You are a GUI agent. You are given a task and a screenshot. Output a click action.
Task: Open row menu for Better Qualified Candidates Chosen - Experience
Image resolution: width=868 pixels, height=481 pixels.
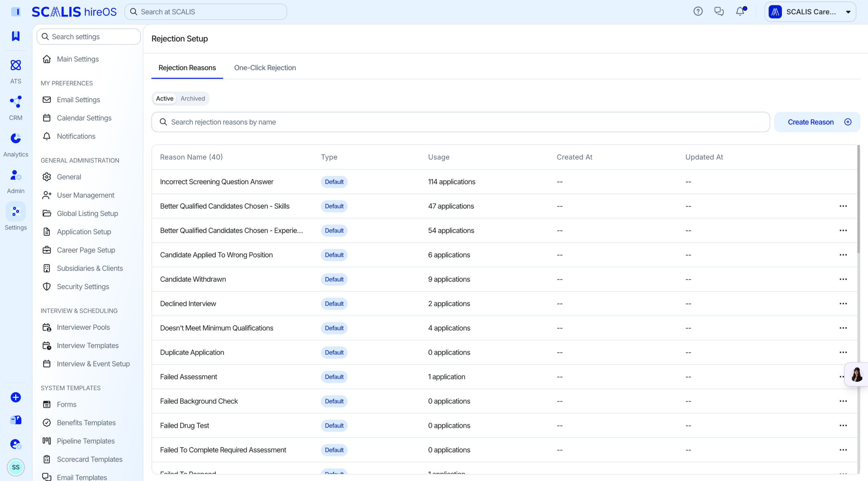pos(843,231)
